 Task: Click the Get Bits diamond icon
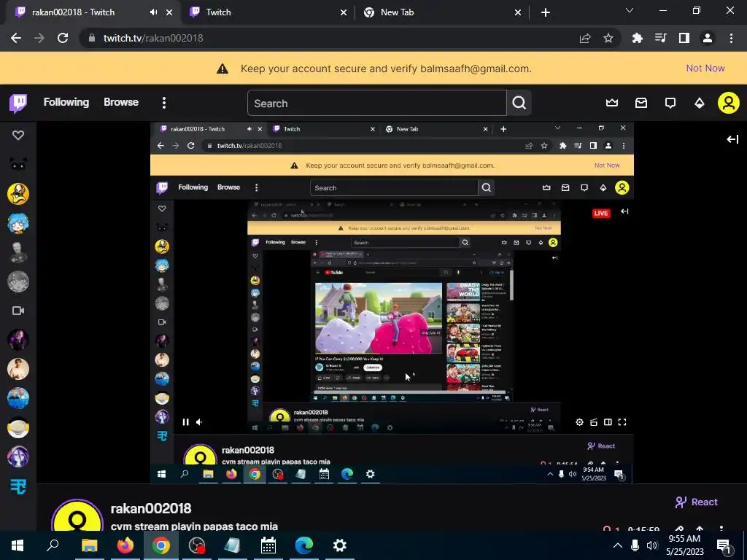point(700,103)
